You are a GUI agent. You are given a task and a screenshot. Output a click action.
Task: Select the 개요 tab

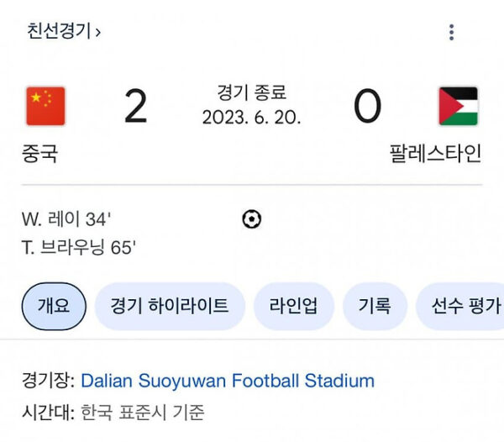point(54,306)
